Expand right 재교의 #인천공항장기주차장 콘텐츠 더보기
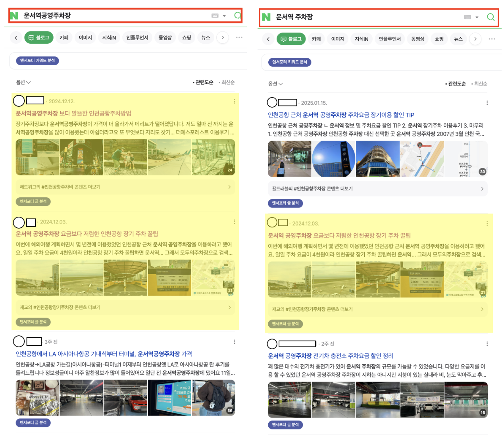 point(378,309)
